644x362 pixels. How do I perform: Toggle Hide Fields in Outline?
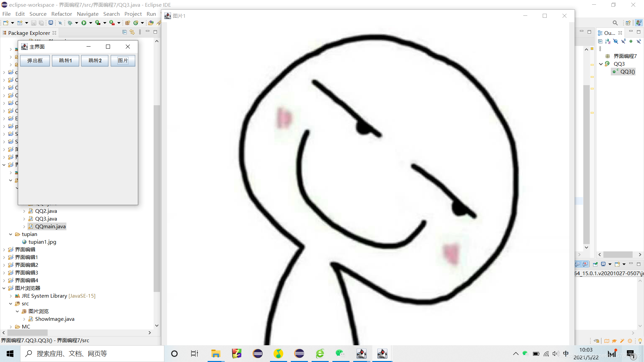(615, 41)
